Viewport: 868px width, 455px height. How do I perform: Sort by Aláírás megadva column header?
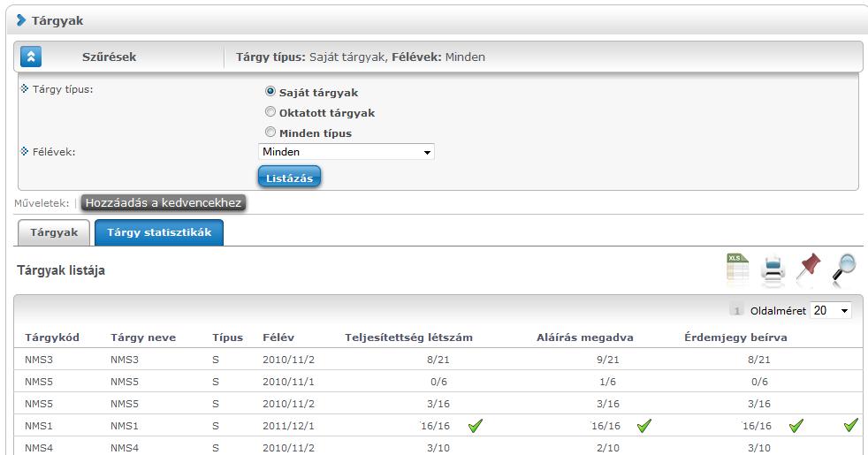585,337
